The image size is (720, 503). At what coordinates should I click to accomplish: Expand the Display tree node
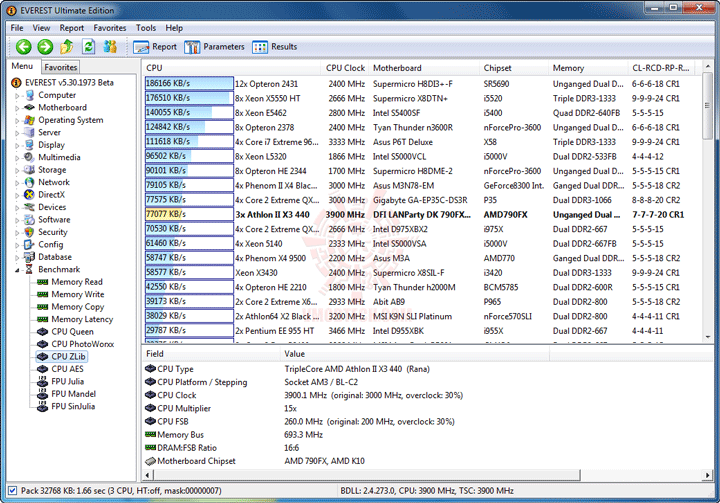[x=17, y=146]
